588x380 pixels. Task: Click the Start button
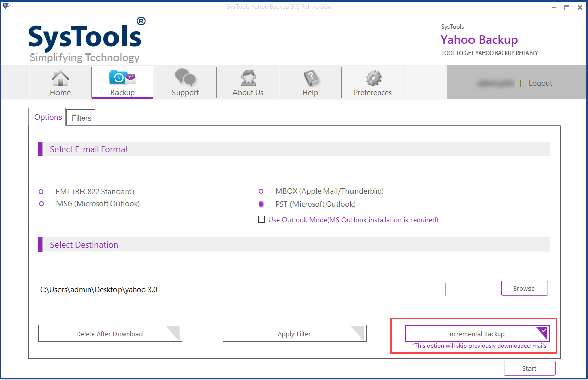[529, 368]
